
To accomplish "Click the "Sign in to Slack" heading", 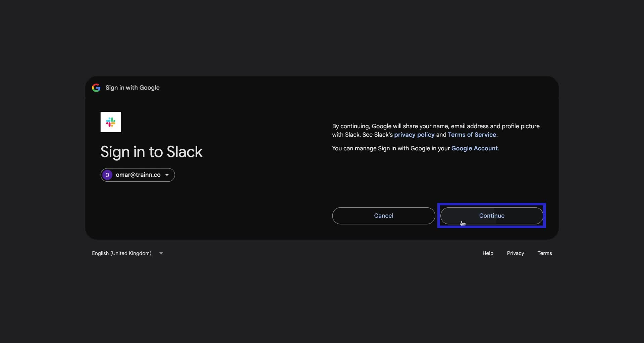I will pyautogui.click(x=151, y=152).
